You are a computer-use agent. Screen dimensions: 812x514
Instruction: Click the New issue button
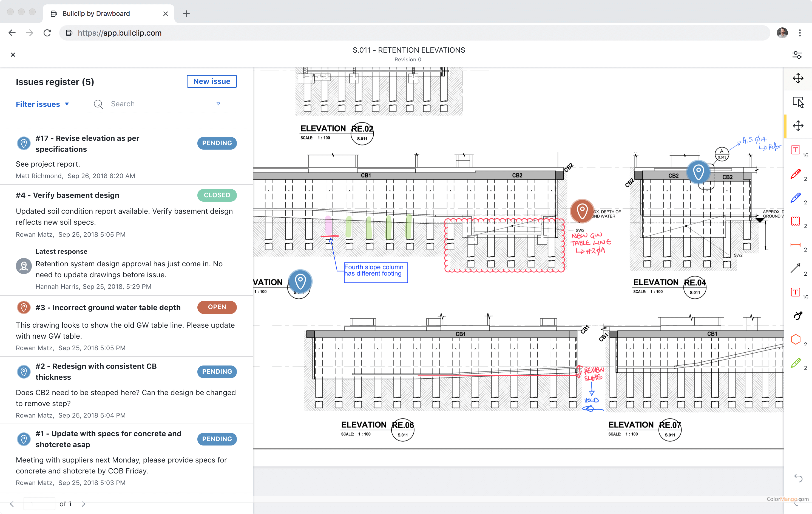(212, 81)
